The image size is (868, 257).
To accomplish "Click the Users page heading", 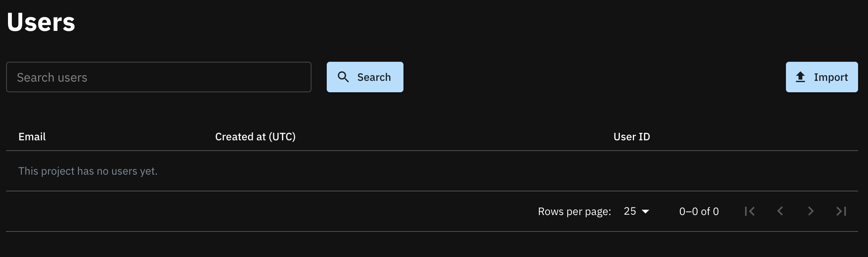I will click(41, 22).
